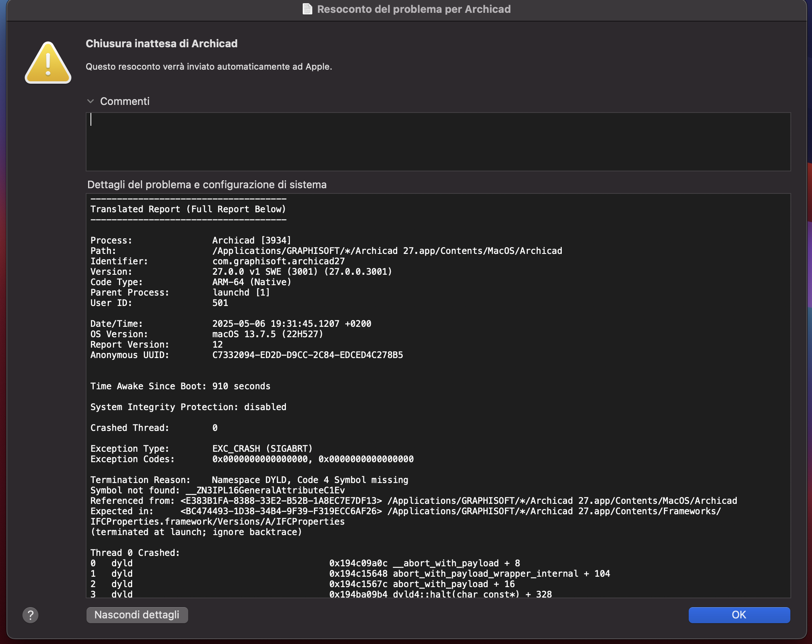Click the 'Crashed Thread: 0' line
The image size is (812, 644).
(154, 428)
